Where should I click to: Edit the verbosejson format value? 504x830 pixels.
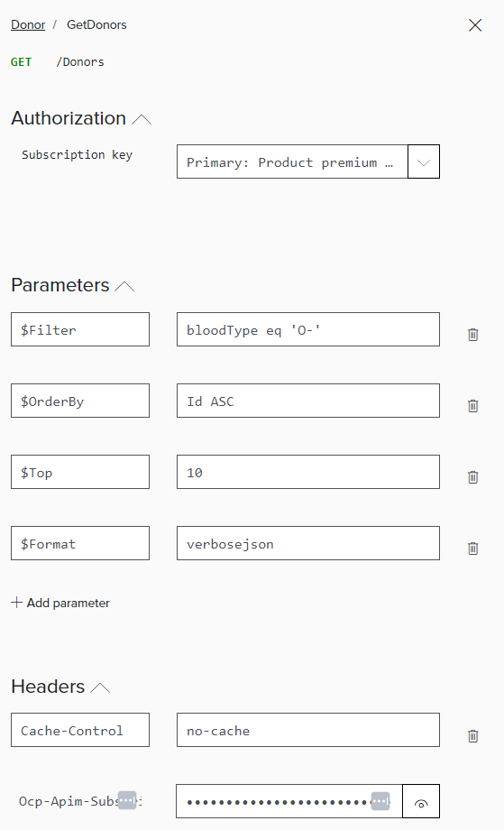307,543
